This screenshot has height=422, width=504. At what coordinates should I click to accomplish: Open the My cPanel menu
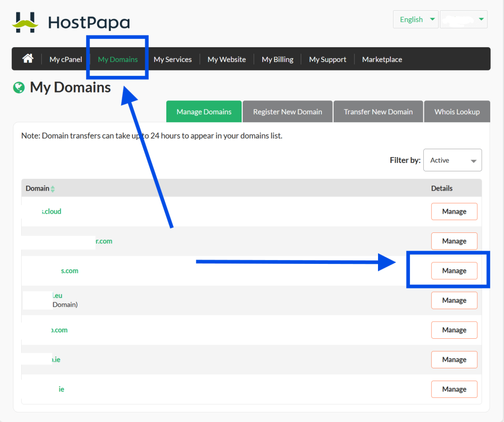pos(65,59)
